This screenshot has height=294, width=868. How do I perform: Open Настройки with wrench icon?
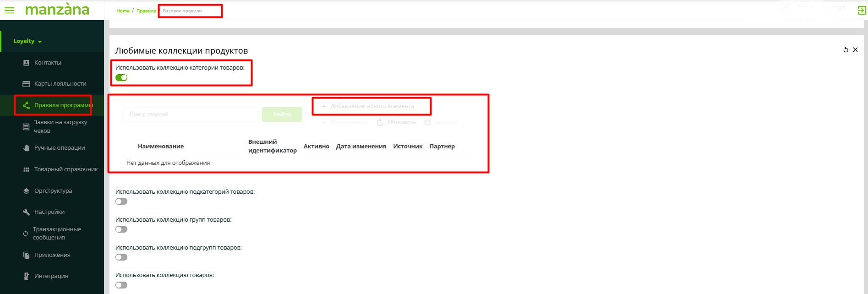[49, 212]
